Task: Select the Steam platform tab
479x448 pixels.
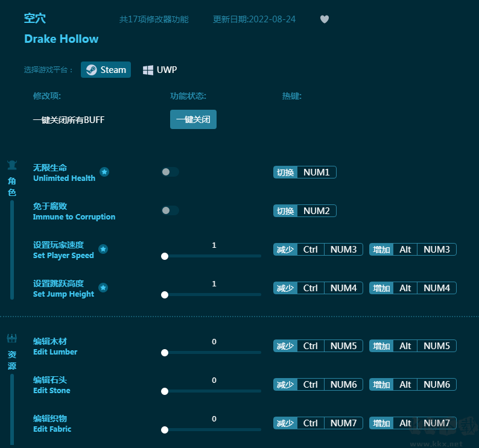Action: 106,70
